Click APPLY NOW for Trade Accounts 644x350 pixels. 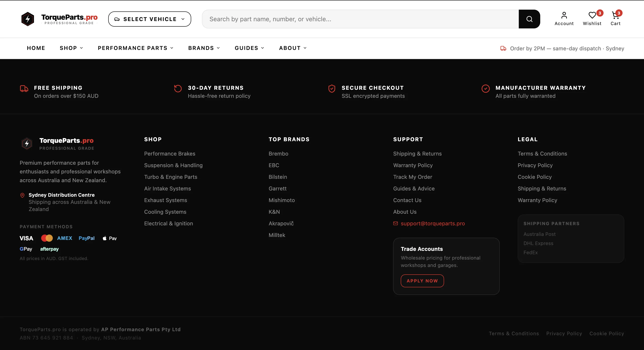422,281
